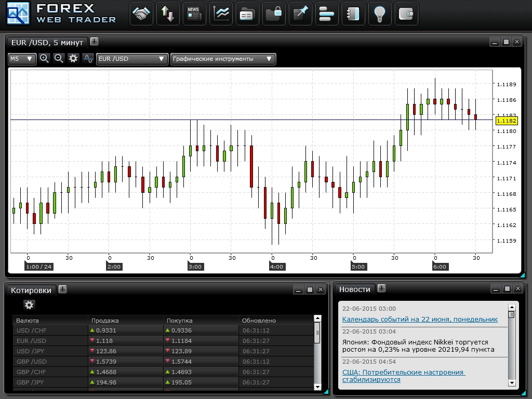Click the line chart toolbar icon

[x=221, y=14]
